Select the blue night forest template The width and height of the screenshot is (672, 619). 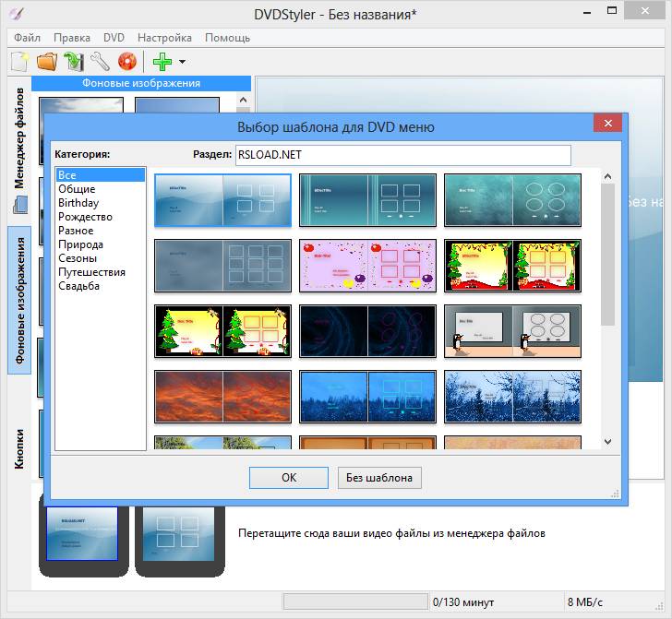[x=367, y=397]
